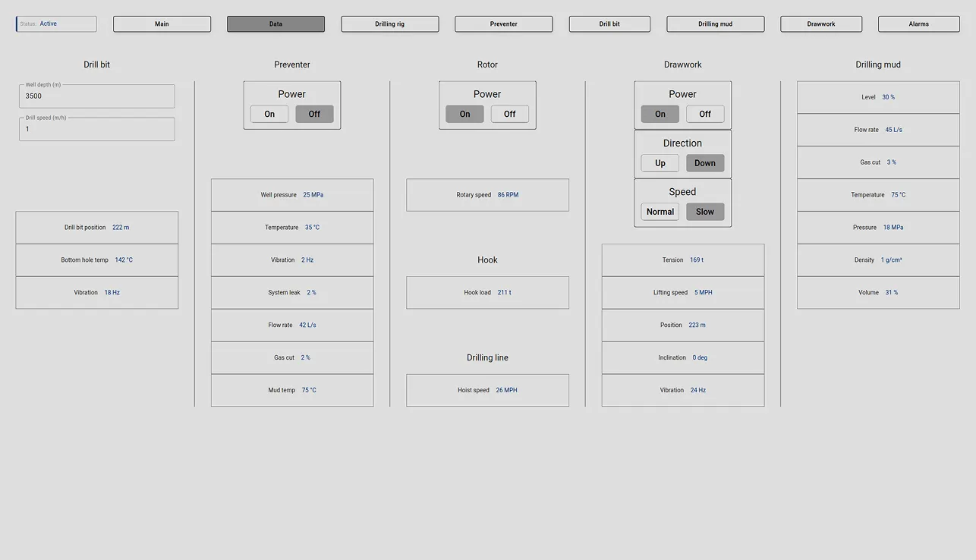Show the Alarms tab
Image resolution: width=976 pixels, height=560 pixels.
[918, 24]
